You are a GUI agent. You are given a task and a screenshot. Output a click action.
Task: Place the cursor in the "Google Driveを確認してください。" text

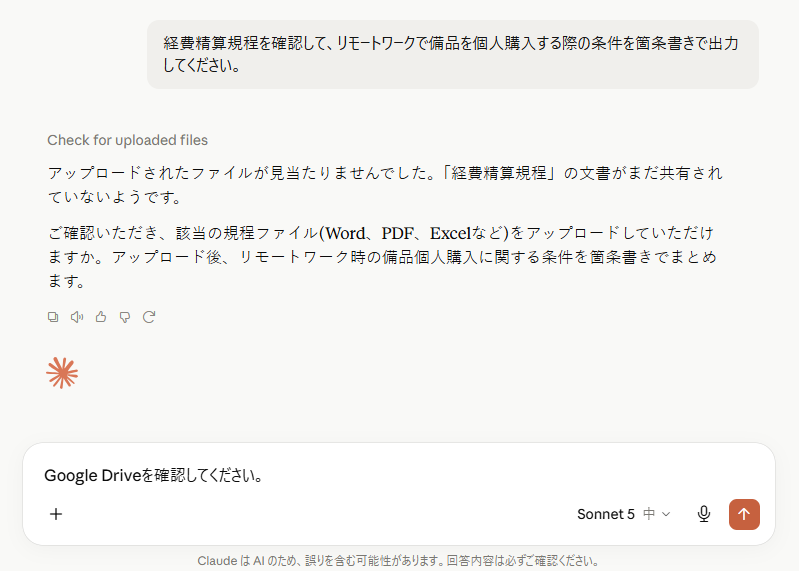tap(154, 475)
